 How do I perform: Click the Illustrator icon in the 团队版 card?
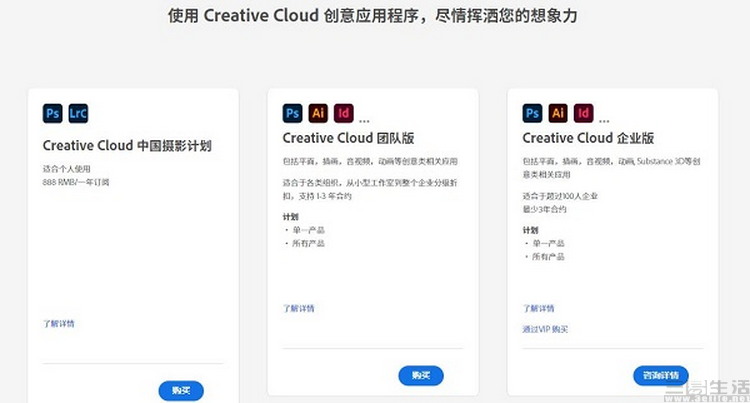click(x=318, y=113)
